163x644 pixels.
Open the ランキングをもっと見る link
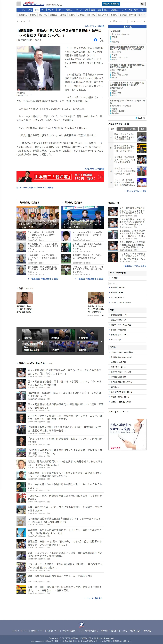[x=135, y=191]
